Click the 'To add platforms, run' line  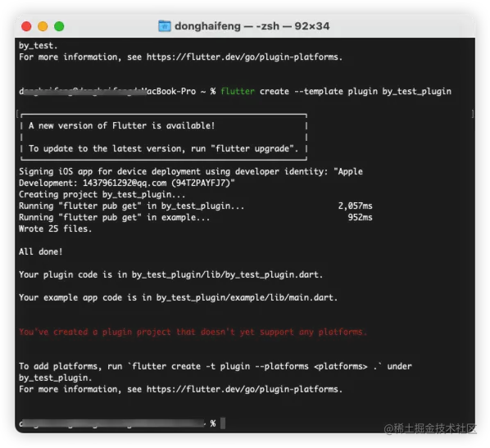click(216, 366)
